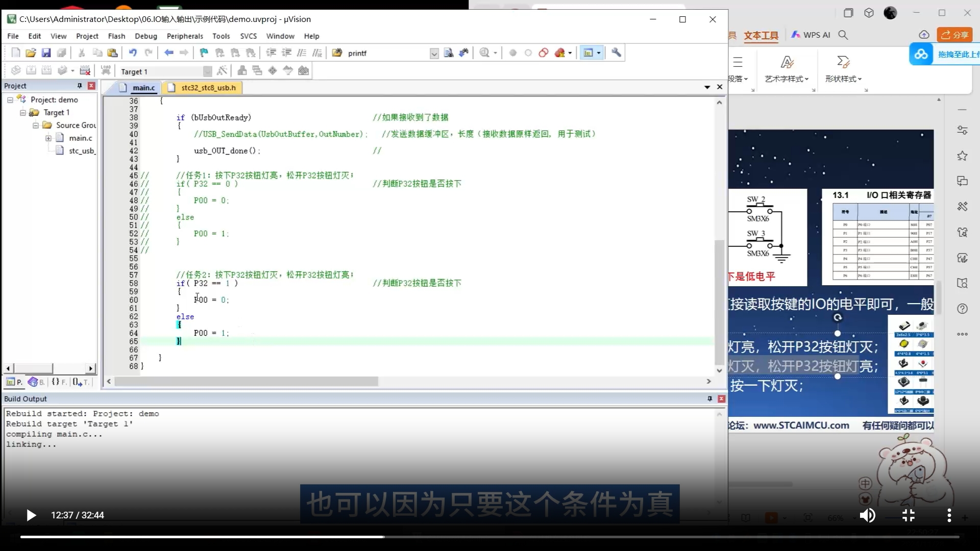Open the Peripherals menu
Screen dimensions: 980x551
tap(185, 36)
